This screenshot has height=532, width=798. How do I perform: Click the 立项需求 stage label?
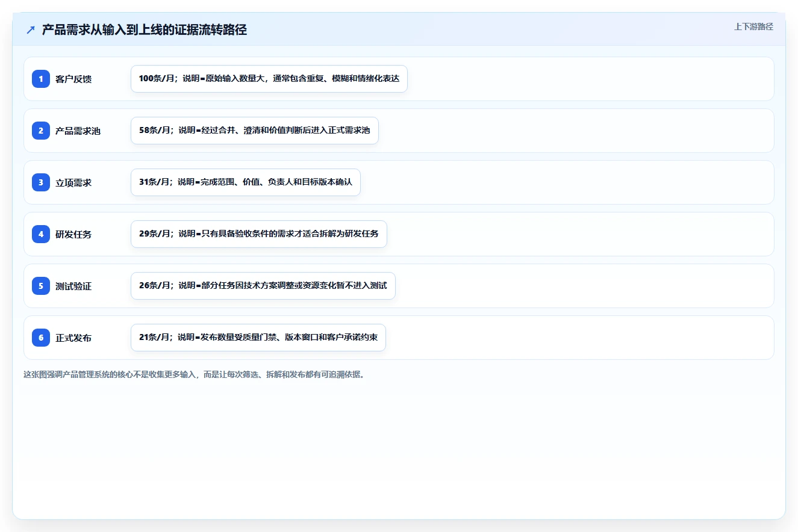coord(73,182)
